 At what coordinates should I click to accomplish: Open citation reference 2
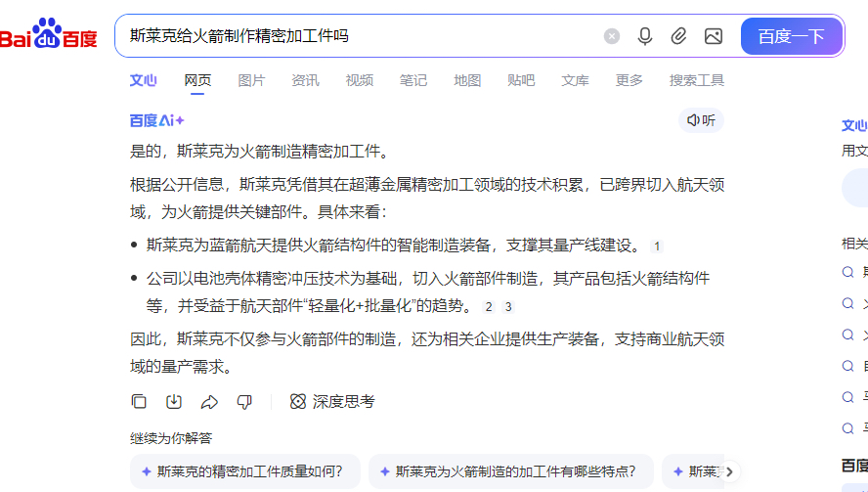tap(489, 307)
